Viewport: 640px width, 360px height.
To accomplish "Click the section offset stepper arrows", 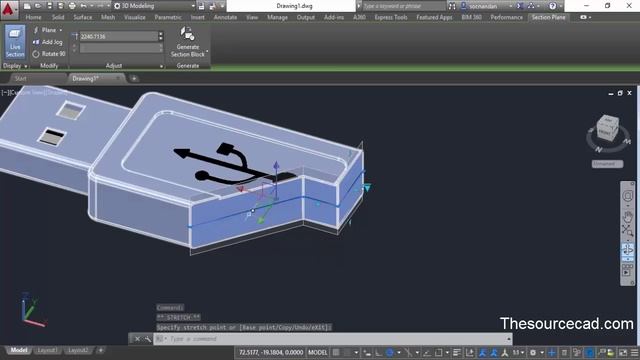I will [x=161, y=36].
